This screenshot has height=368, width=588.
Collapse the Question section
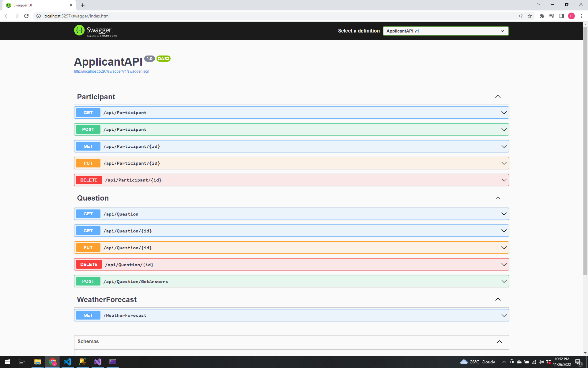498,198
